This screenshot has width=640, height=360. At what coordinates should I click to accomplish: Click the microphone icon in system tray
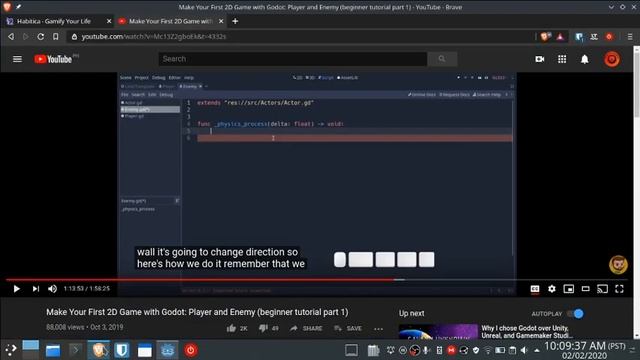pos(426,350)
